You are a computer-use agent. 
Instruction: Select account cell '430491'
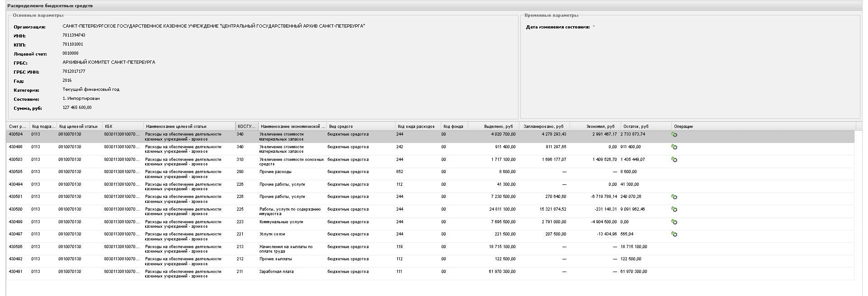16,272
